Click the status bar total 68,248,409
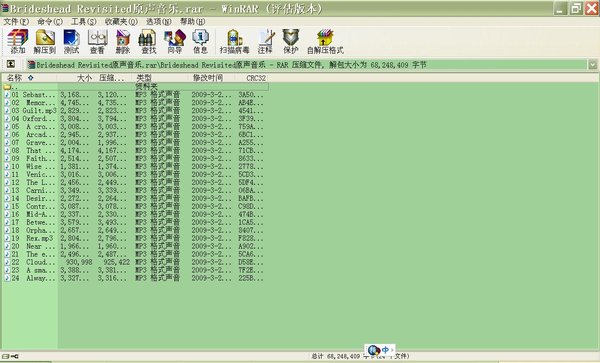600x363 pixels. (x=344, y=356)
